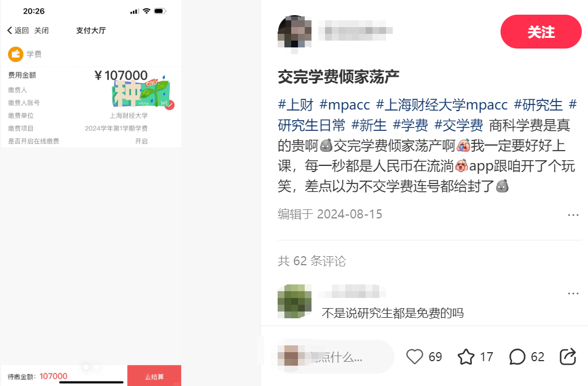The height and width of the screenshot is (386, 588).
Task: Open comments via the speech bubble icon
Action: click(517, 356)
